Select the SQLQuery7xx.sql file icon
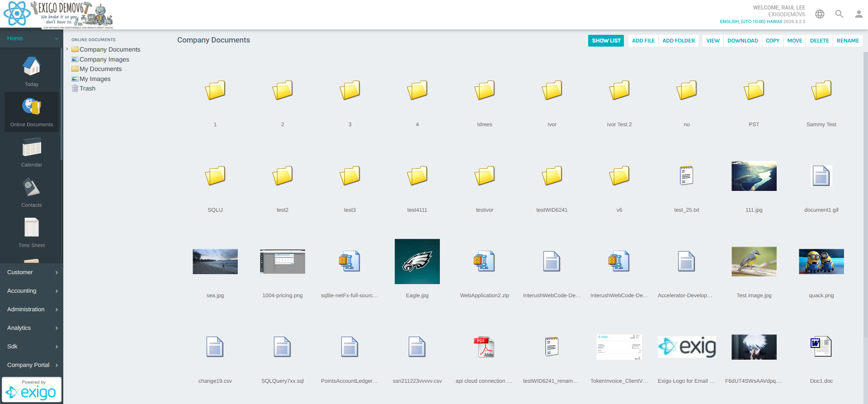Screen dimensions: 868x404 point(283,347)
